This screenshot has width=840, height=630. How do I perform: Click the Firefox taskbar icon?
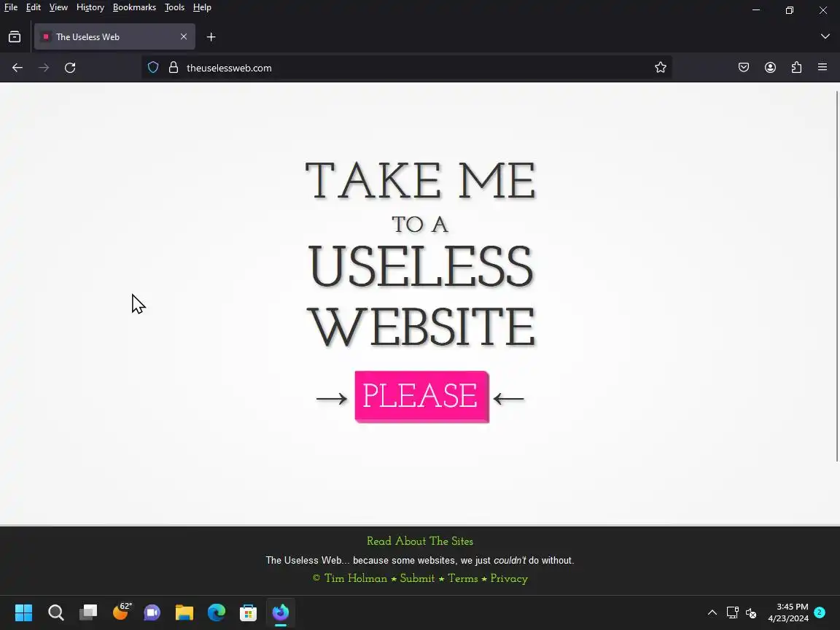(x=280, y=612)
